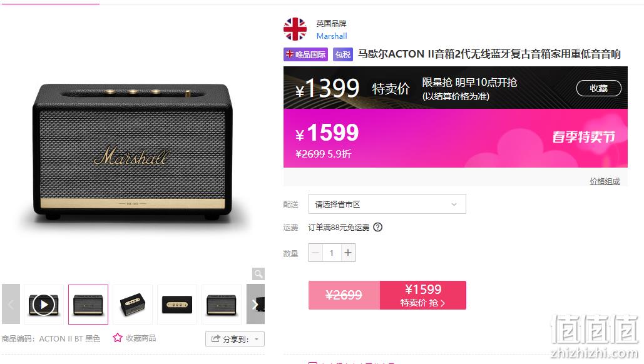Click the 收藏 button in price banner
The image size is (644, 364).
click(x=598, y=88)
